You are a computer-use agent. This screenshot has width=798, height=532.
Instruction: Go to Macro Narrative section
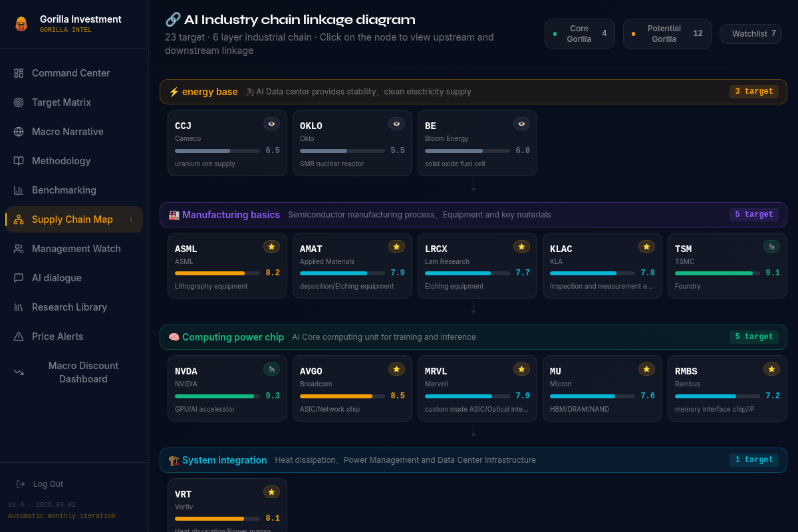[x=74, y=132]
